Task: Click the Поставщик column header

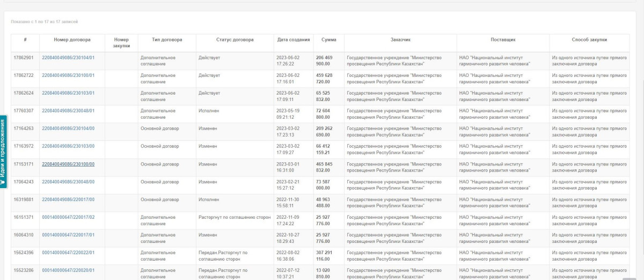Action: point(503,40)
